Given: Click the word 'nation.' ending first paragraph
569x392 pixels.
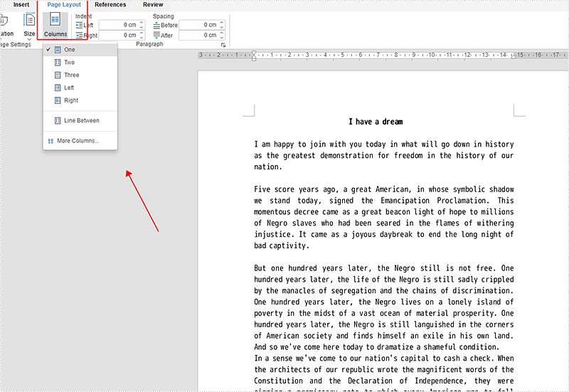Looking at the screenshot, I should (268, 167).
